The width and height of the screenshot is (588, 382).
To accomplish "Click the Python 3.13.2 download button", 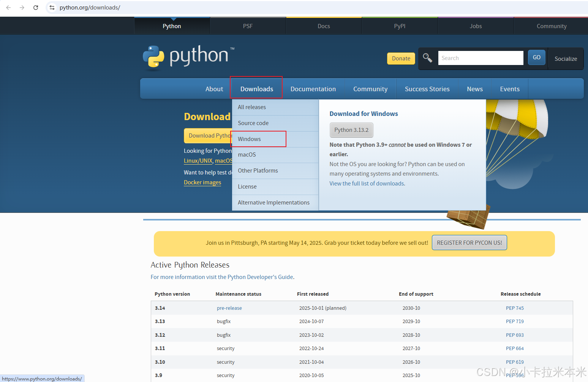I will (351, 130).
